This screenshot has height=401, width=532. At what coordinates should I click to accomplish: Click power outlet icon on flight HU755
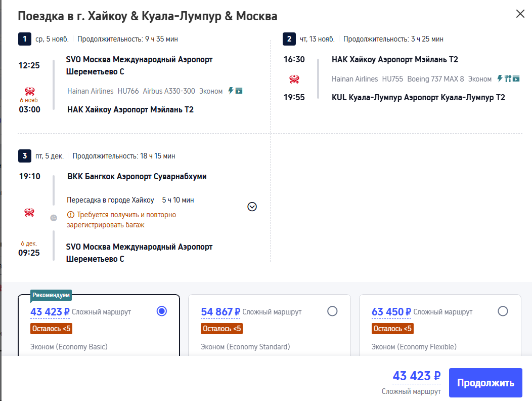(500, 78)
